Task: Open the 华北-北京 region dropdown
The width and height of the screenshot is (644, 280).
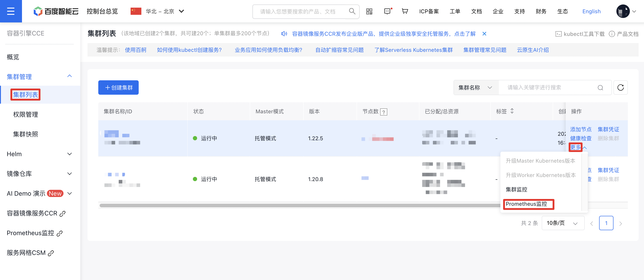Action: tap(165, 11)
